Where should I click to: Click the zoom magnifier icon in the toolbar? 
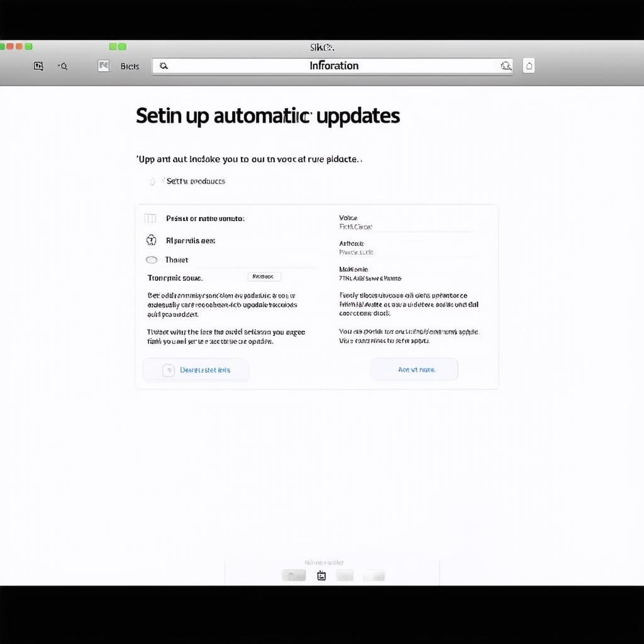point(62,66)
